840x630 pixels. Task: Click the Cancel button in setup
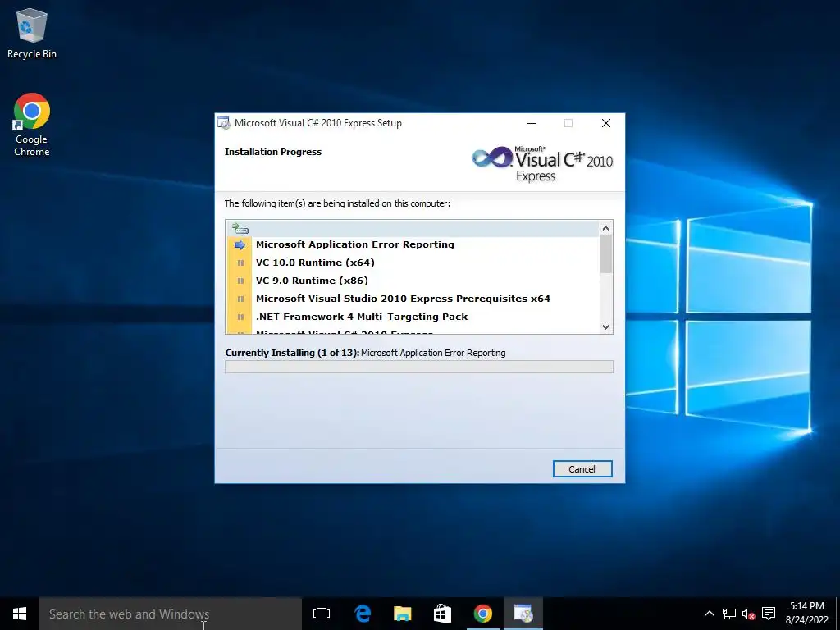click(x=582, y=468)
